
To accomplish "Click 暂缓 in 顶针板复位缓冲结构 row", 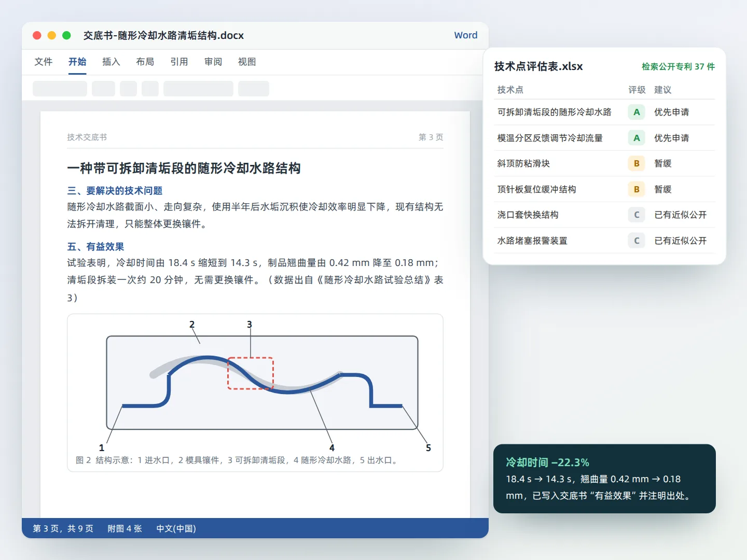I will 663,189.
